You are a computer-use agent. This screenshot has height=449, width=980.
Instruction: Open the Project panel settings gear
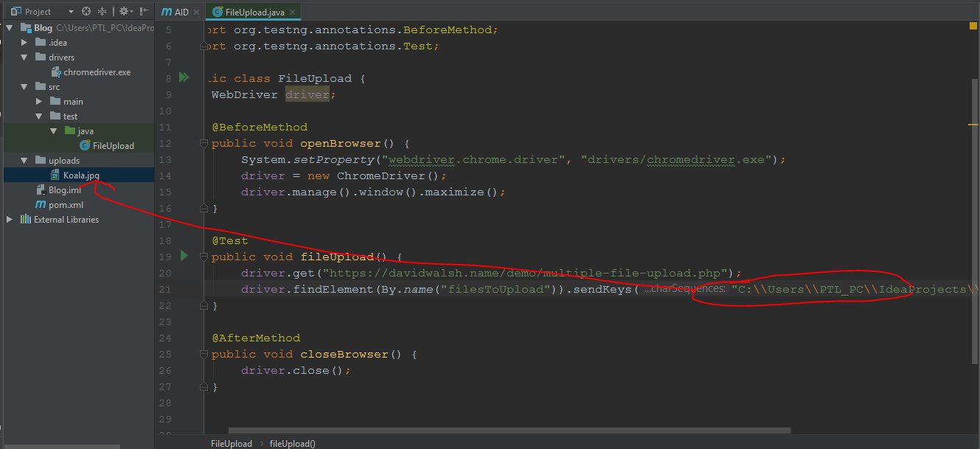point(122,11)
